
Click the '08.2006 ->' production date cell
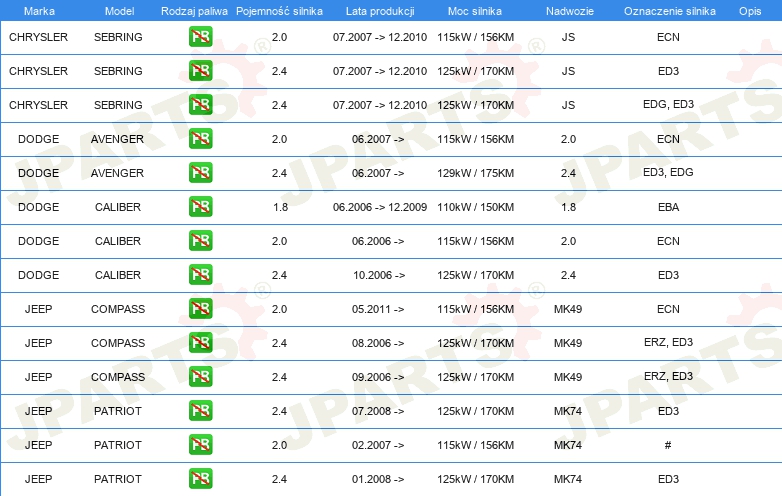point(378,343)
